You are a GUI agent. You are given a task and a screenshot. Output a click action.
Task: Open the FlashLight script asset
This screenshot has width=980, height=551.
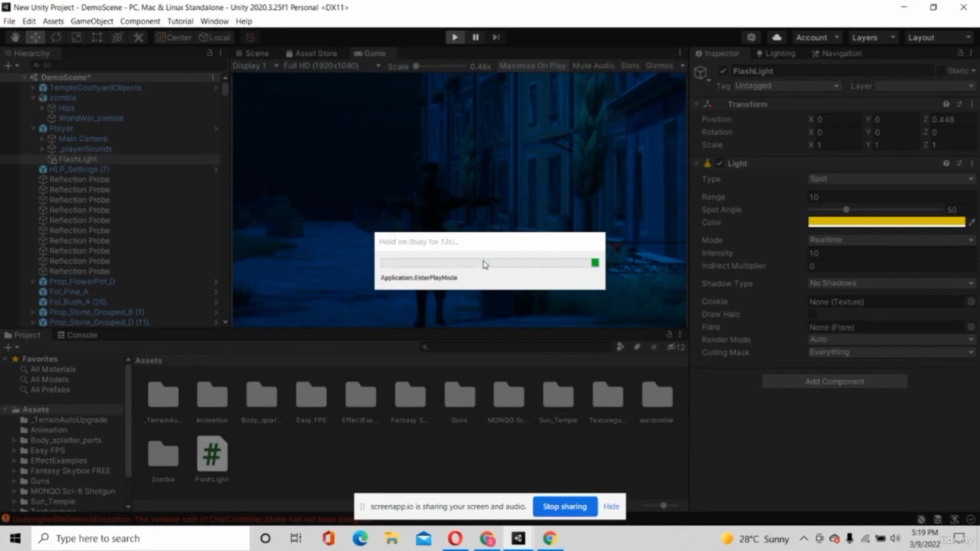point(211,455)
